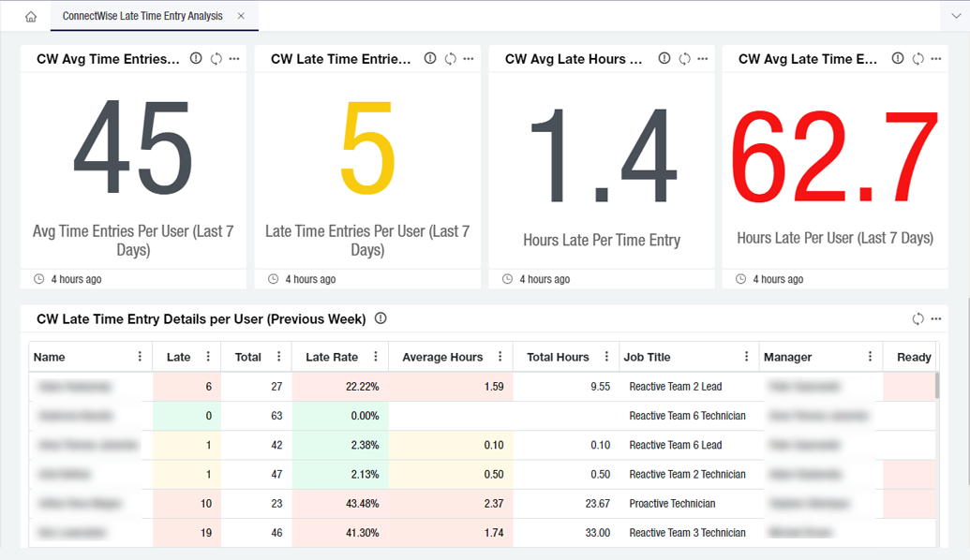This screenshot has width=970, height=560.
Task: Sort by Total Hours column header
Action: pos(558,358)
